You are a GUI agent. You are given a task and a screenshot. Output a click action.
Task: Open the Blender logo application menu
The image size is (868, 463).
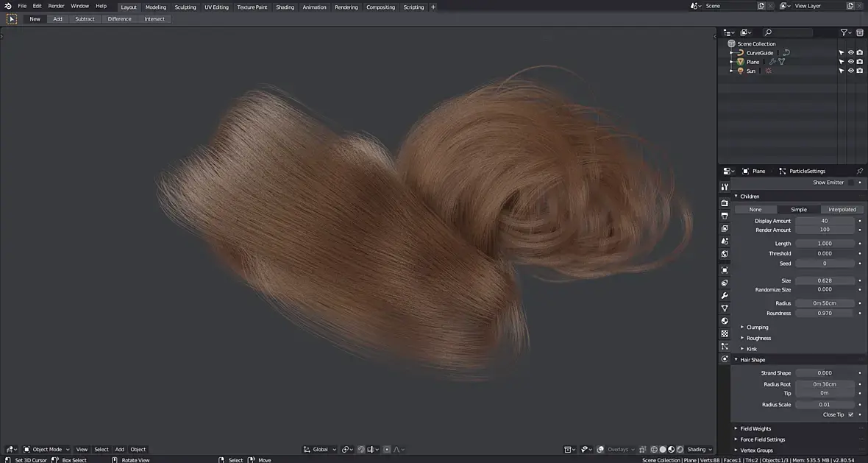click(x=8, y=6)
